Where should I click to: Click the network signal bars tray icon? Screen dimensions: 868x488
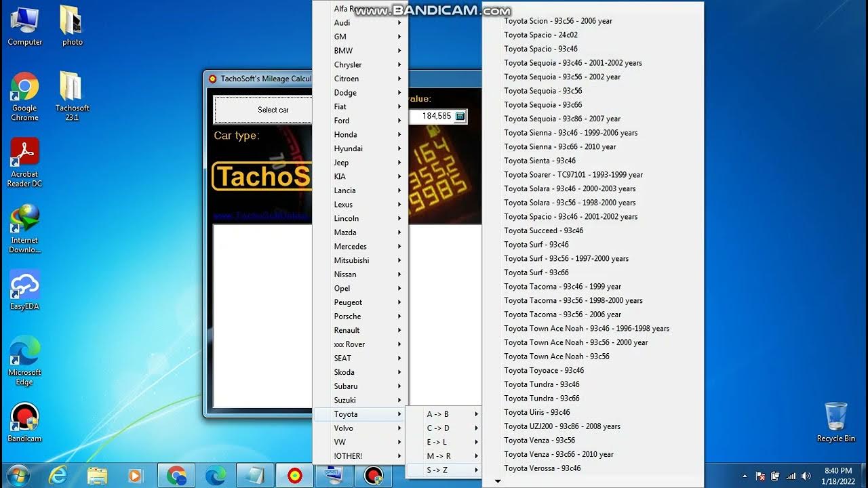pyautogui.click(x=790, y=476)
